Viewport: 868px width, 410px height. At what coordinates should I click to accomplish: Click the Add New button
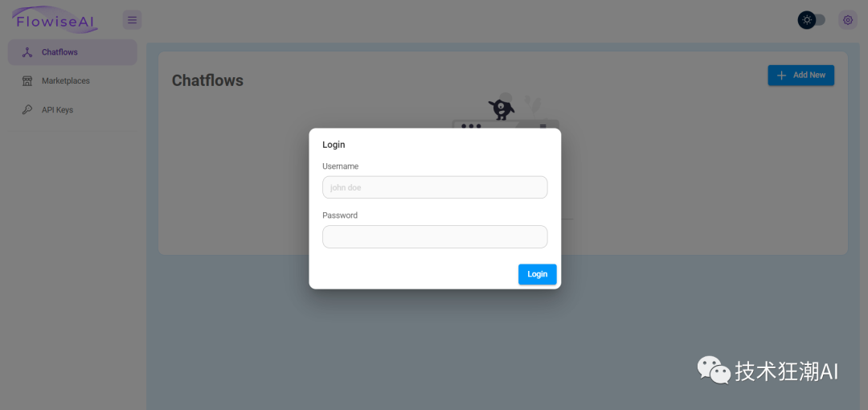click(x=800, y=76)
